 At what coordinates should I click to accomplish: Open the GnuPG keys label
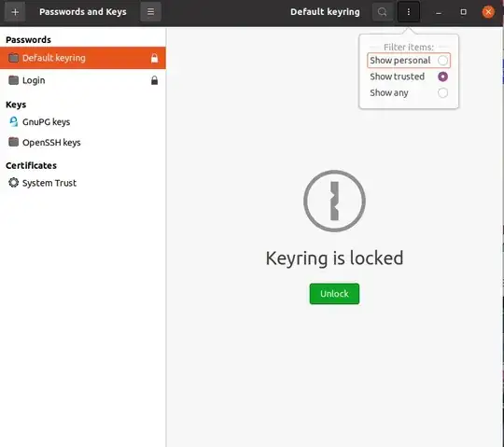(x=47, y=122)
